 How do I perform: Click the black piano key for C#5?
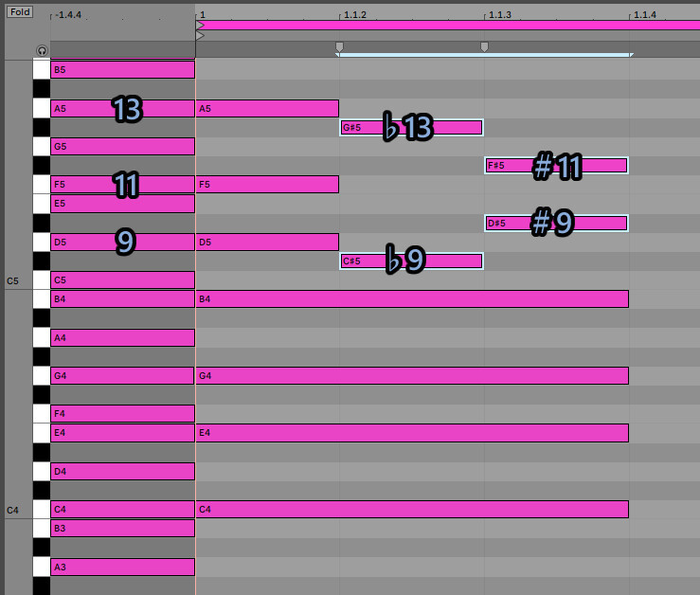(42, 261)
